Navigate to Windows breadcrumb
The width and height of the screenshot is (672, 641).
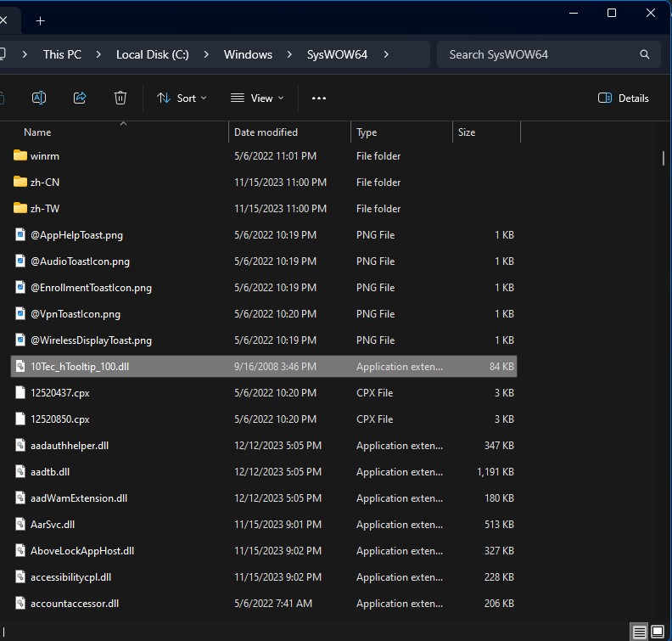pyautogui.click(x=248, y=54)
